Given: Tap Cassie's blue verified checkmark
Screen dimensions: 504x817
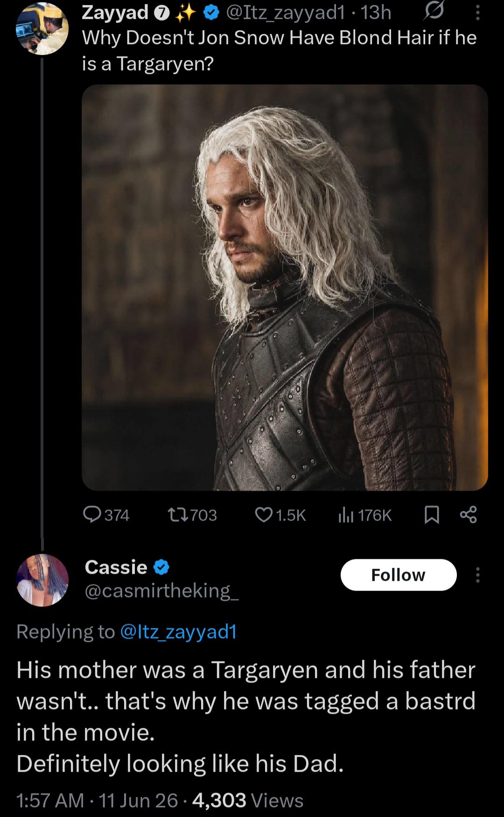Looking at the screenshot, I should pyautogui.click(x=161, y=568).
